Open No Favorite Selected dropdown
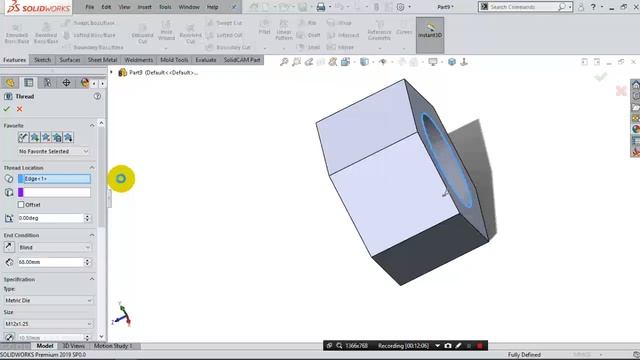The height and width of the screenshot is (360, 640). (x=53, y=151)
